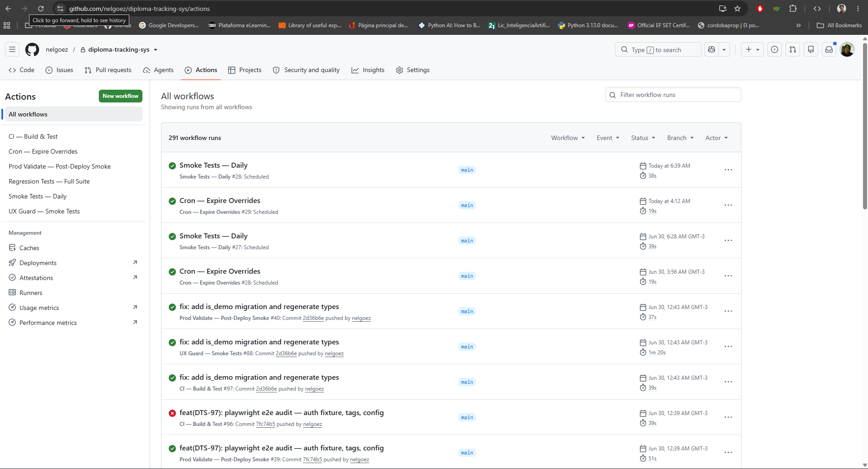Image resolution: width=868 pixels, height=469 pixels.
Task: Open Chrome three-dot menu
Action: (x=858, y=9)
